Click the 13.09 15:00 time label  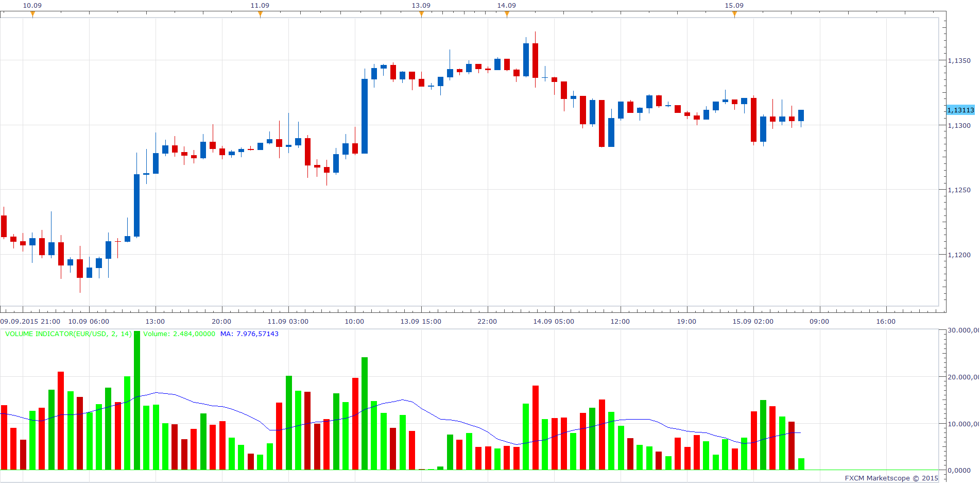(x=421, y=321)
